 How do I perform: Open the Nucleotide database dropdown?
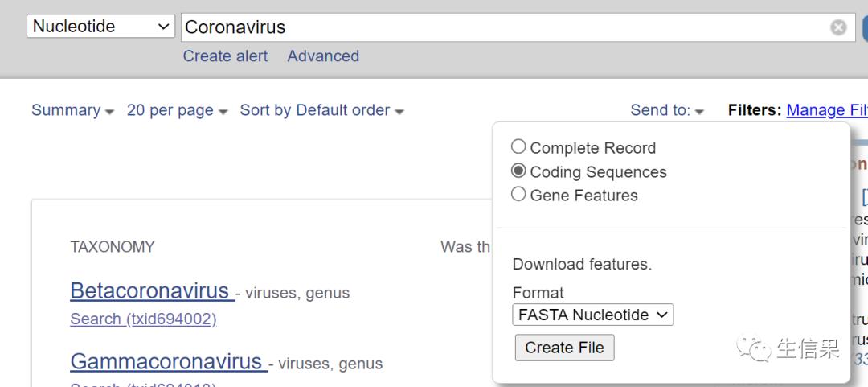click(101, 27)
